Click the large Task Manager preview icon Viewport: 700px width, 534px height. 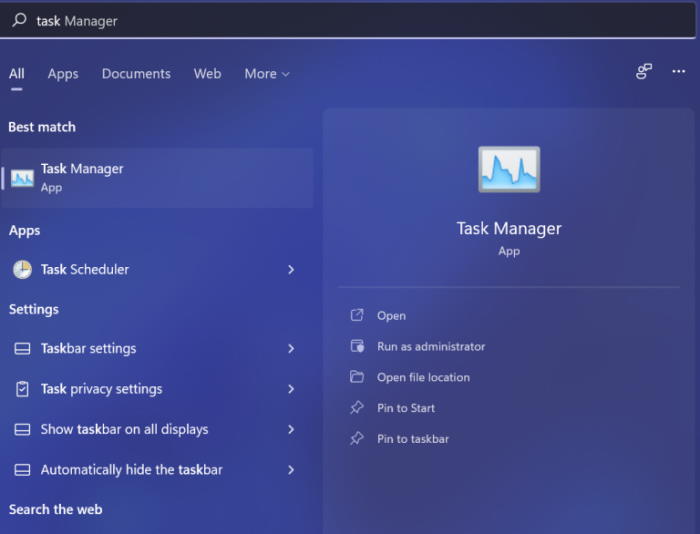(509, 169)
